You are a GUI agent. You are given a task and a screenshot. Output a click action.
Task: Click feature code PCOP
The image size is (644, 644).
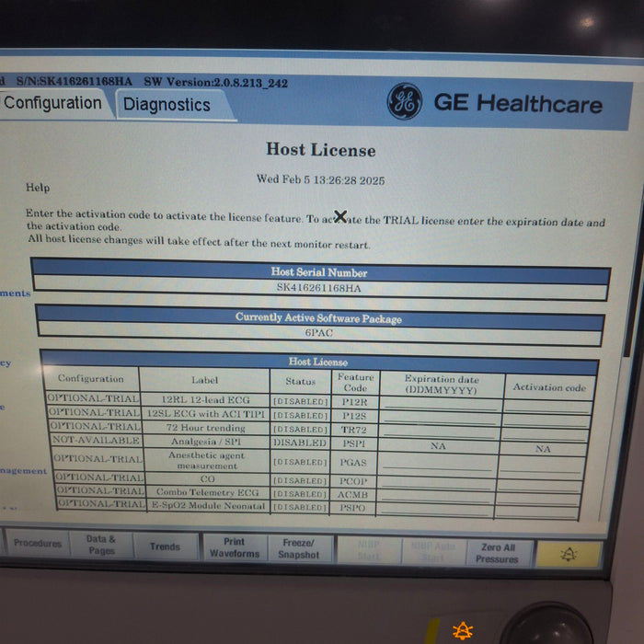tap(352, 481)
